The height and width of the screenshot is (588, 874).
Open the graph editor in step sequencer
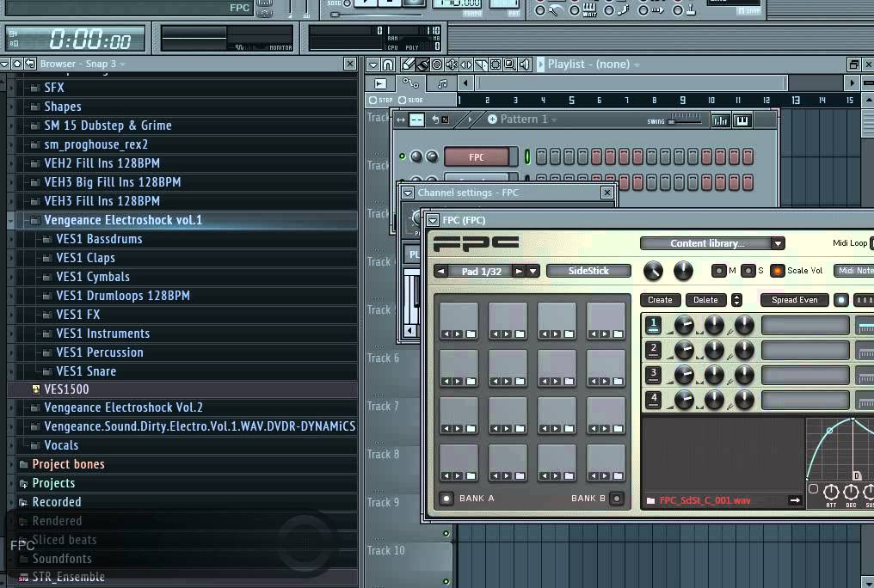pyautogui.click(x=721, y=120)
